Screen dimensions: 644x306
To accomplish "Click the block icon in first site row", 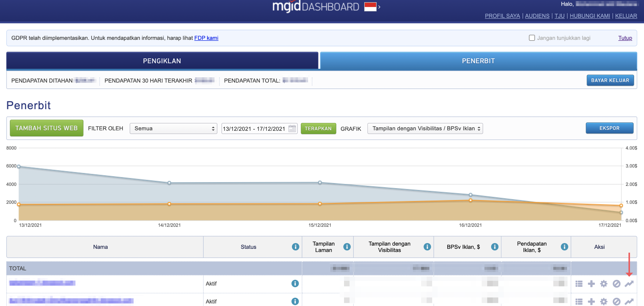I will 616,283.
